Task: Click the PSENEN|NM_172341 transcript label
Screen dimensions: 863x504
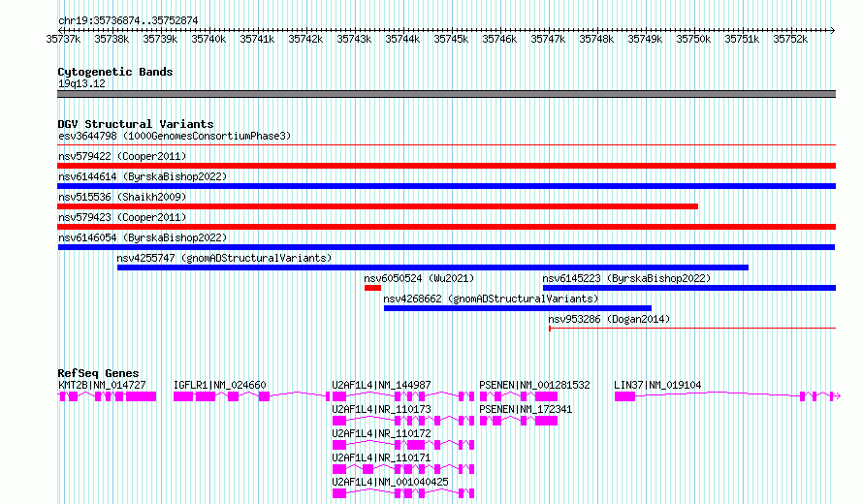Action: pyautogui.click(x=526, y=409)
